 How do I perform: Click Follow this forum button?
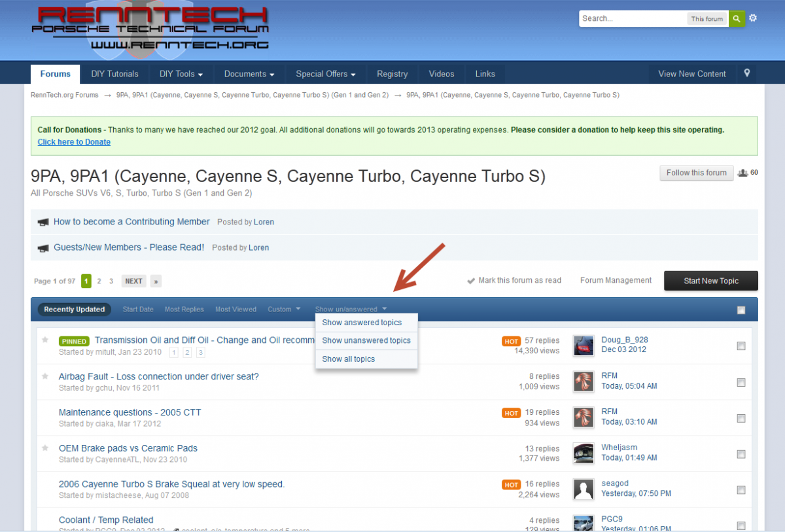pos(697,173)
